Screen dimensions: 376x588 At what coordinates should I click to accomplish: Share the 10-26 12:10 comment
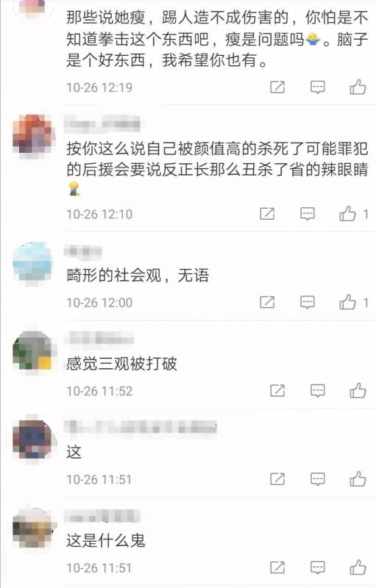click(x=267, y=214)
